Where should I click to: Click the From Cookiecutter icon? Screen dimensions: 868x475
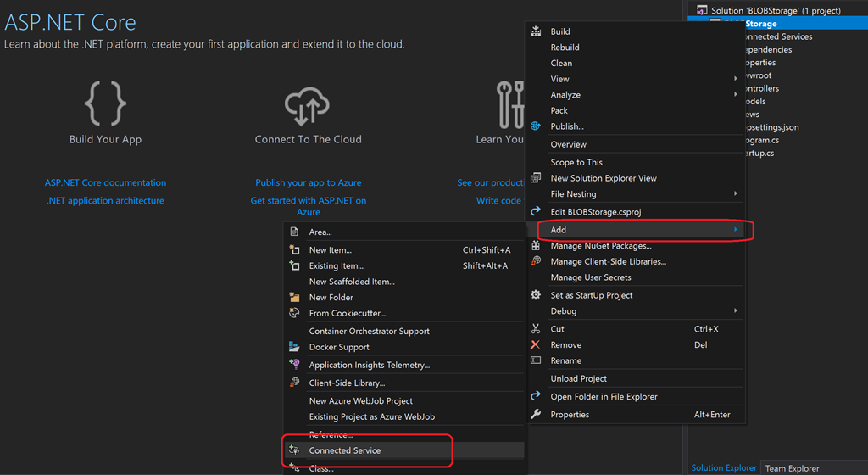click(x=294, y=313)
